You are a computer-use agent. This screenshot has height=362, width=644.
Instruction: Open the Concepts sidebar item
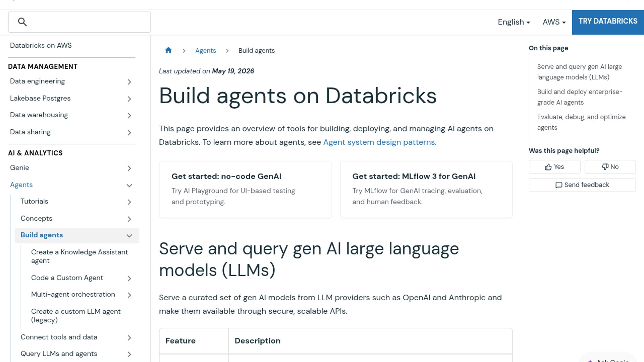(37, 219)
